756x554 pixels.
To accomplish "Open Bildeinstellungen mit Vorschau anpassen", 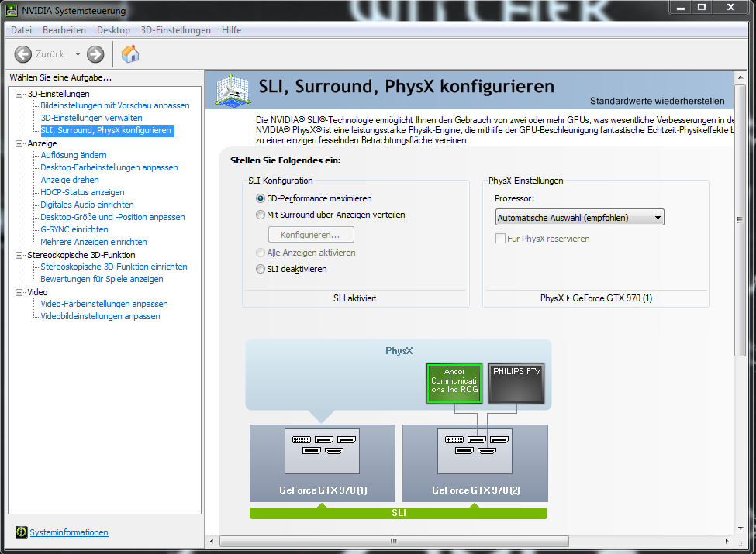I will tap(115, 105).
